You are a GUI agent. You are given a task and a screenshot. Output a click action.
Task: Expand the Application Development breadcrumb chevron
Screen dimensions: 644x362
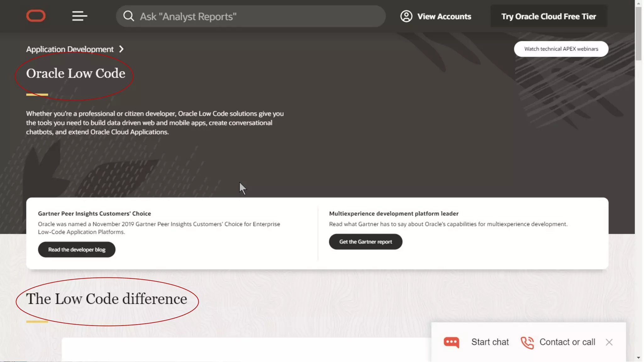(121, 49)
